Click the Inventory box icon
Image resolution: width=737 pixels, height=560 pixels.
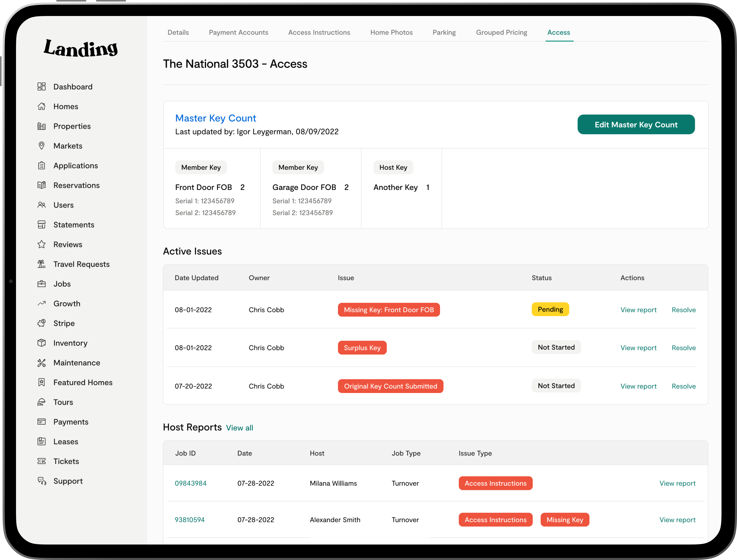(x=41, y=343)
